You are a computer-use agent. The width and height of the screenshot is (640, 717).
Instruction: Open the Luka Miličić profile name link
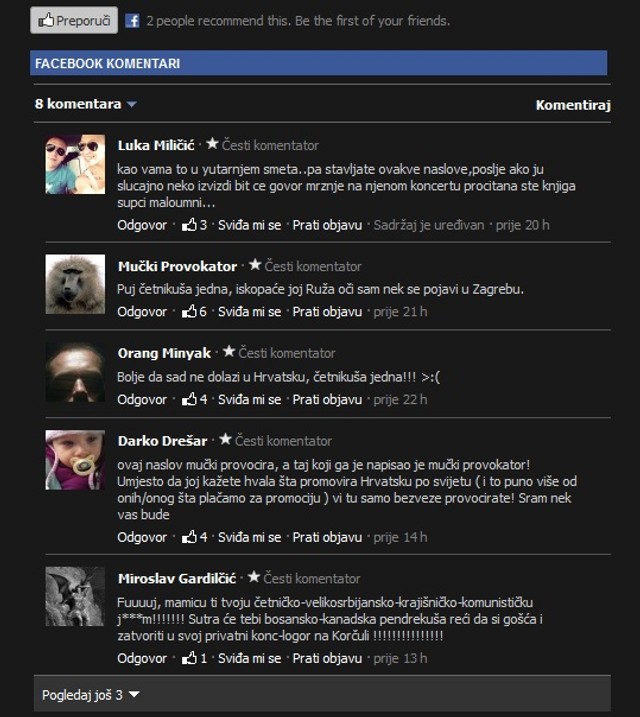point(156,145)
